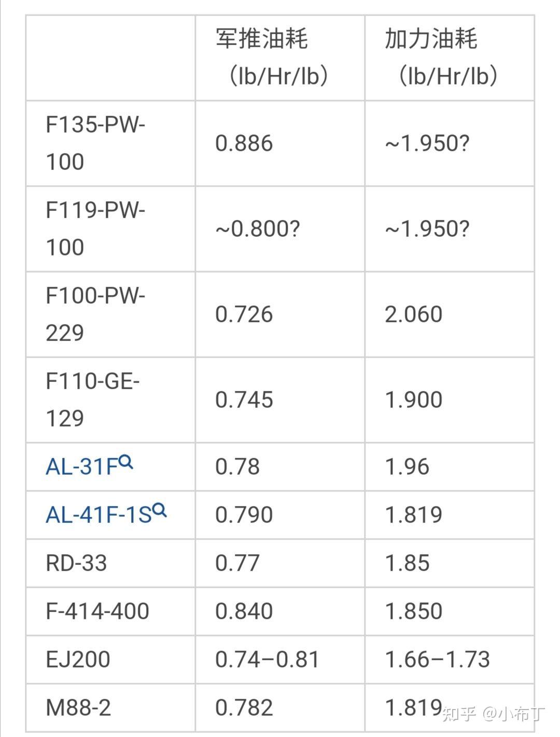560x737 pixels.
Task: Click the M88-2 engine name cell
Action: (x=78, y=708)
